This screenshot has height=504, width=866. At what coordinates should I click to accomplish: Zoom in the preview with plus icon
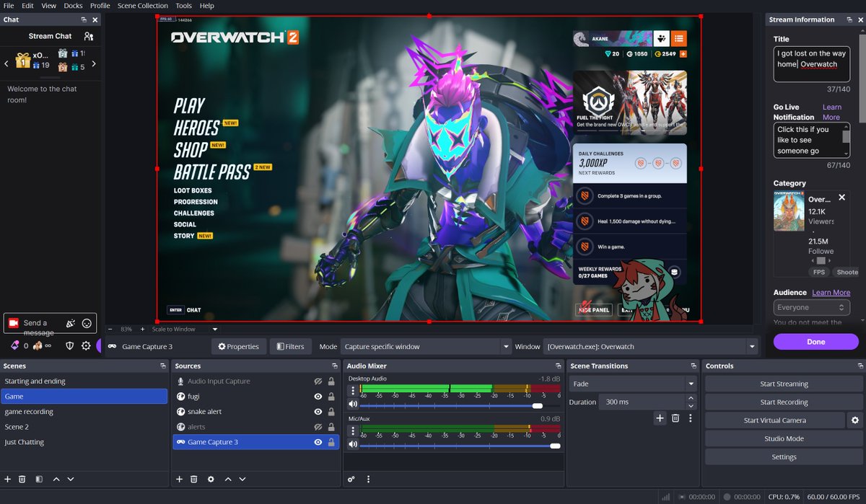143,329
